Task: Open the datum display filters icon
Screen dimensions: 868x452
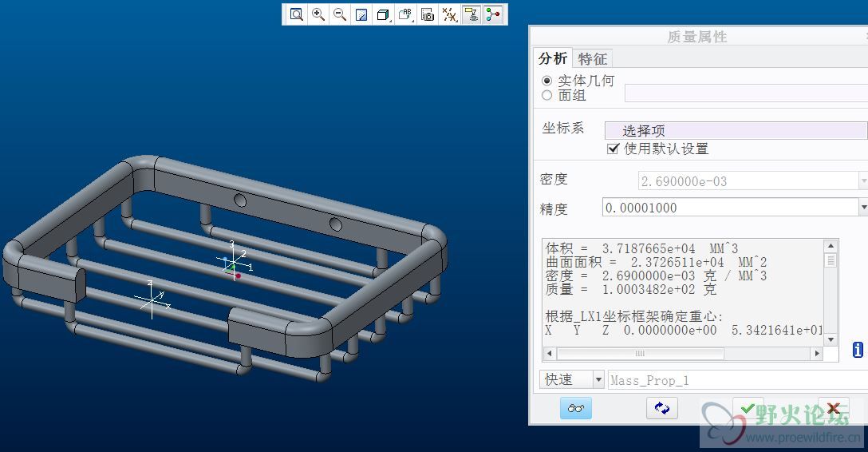Action: [x=449, y=14]
